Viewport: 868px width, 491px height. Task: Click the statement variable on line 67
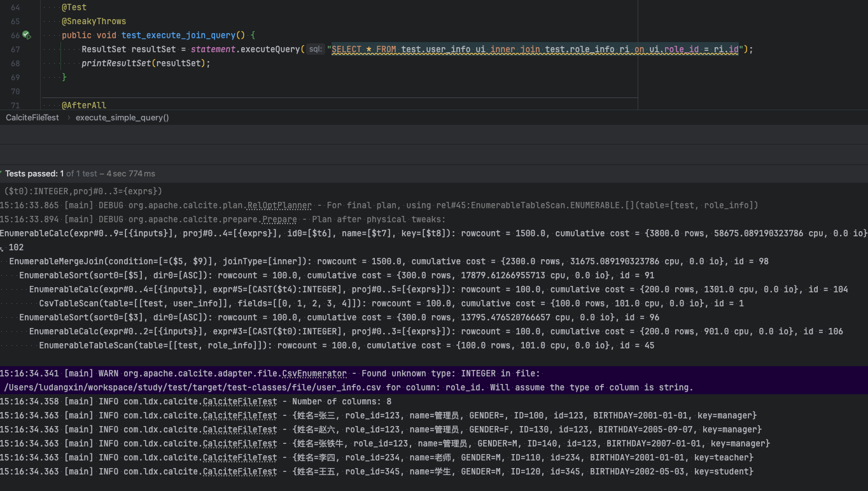point(213,50)
